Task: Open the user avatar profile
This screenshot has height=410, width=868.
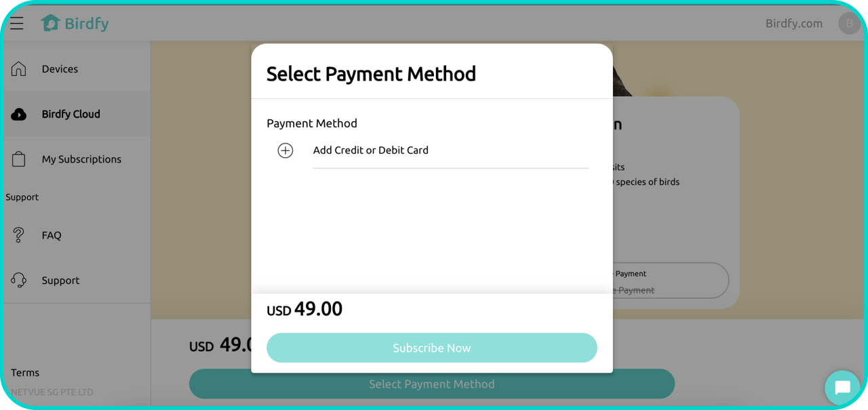Action: (849, 24)
